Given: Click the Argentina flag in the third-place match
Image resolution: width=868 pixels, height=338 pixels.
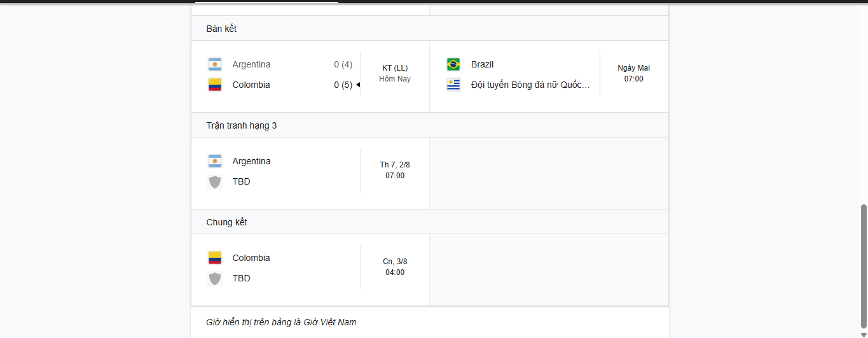Looking at the screenshot, I should [x=215, y=161].
